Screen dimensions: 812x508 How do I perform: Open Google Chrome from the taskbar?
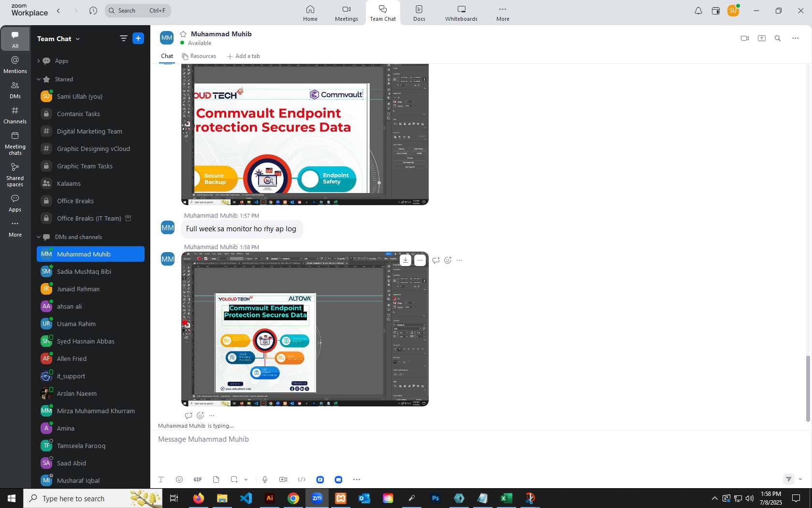pyautogui.click(x=293, y=498)
